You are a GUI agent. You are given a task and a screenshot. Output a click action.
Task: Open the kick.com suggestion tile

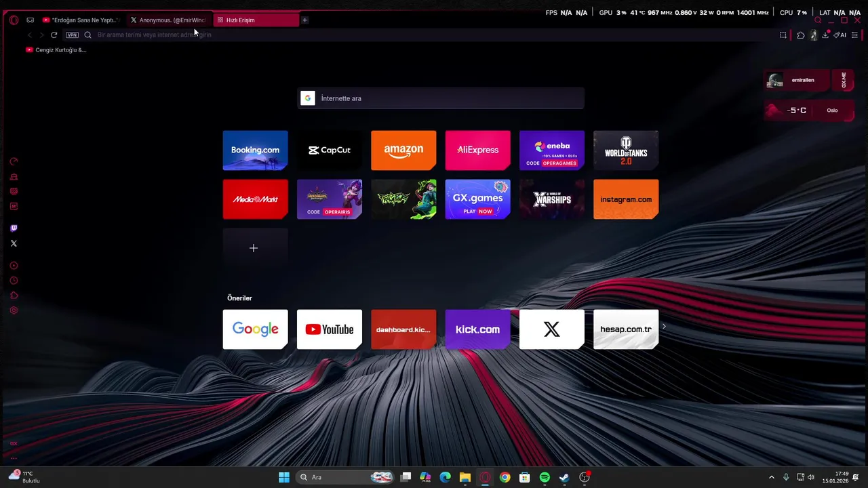click(x=478, y=329)
